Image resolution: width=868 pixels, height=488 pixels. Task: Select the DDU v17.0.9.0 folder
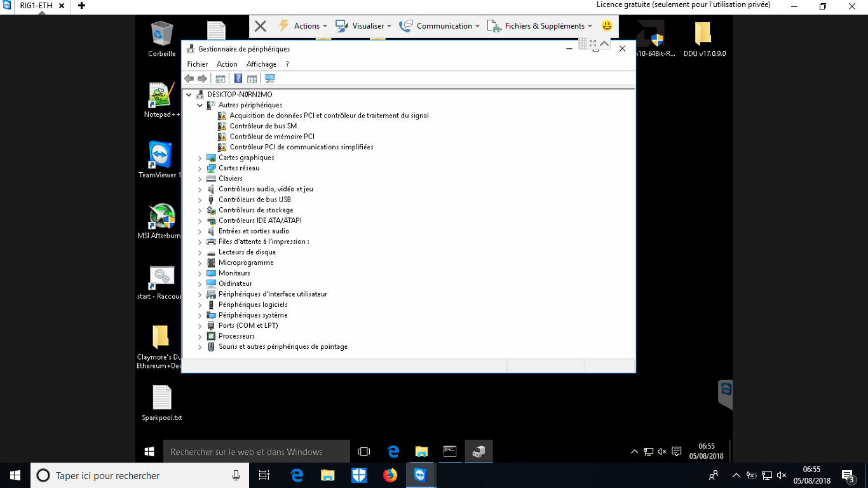point(704,39)
